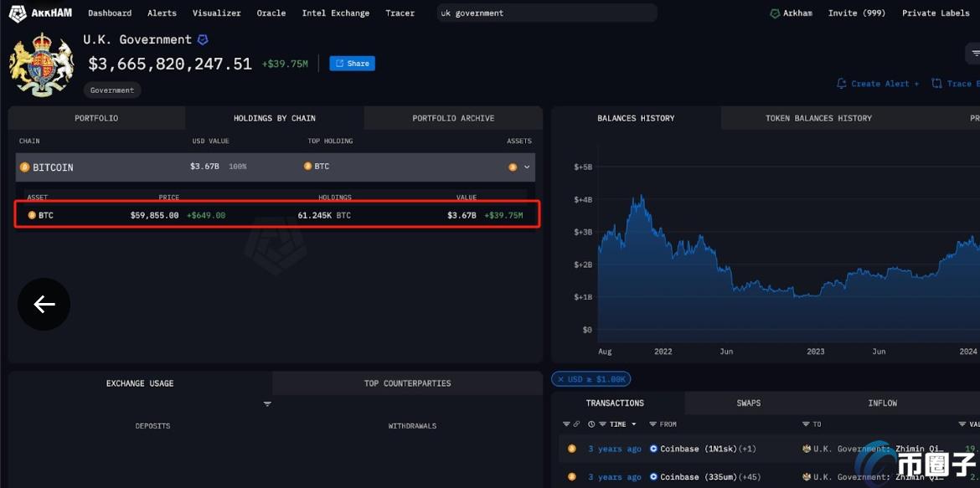Open the Tracer menu item
This screenshot has height=488, width=980.
point(400,13)
